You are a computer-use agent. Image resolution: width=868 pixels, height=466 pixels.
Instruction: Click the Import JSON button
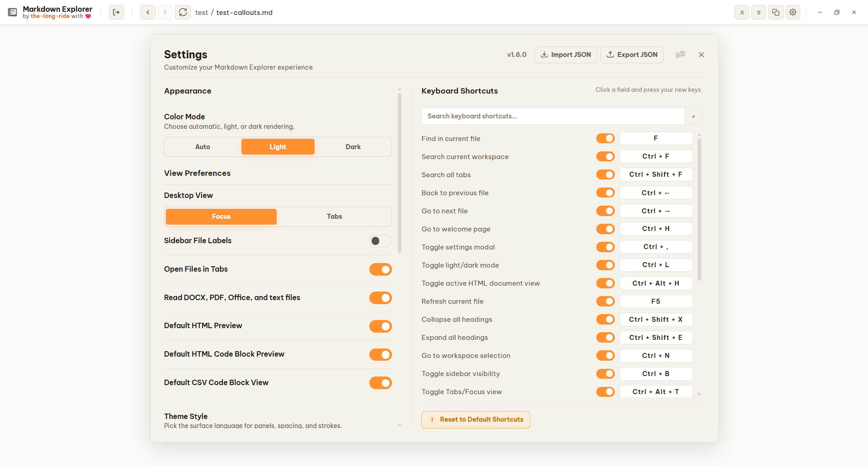pos(566,55)
